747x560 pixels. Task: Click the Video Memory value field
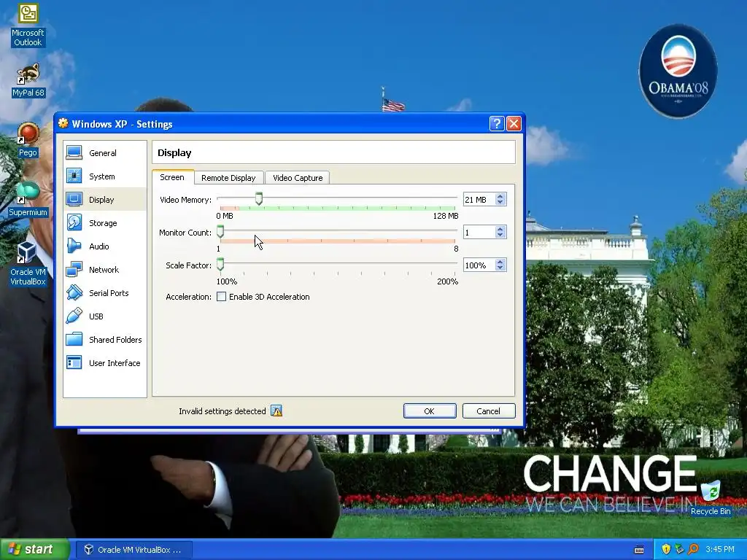coord(479,200)
